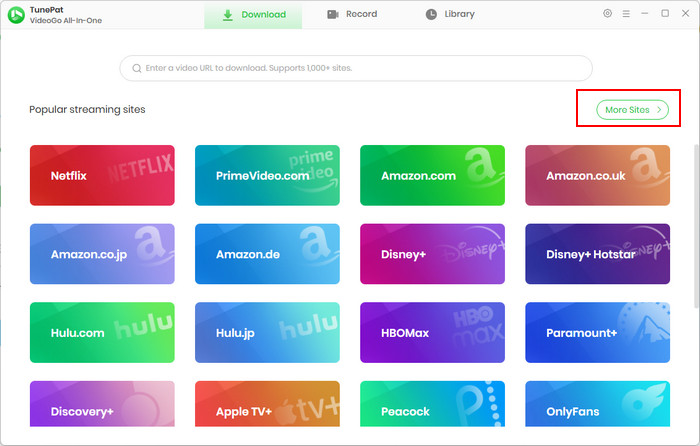Open settings via the gear icon
The height and width of the screenshot is (446, 700).
point(607,13)
